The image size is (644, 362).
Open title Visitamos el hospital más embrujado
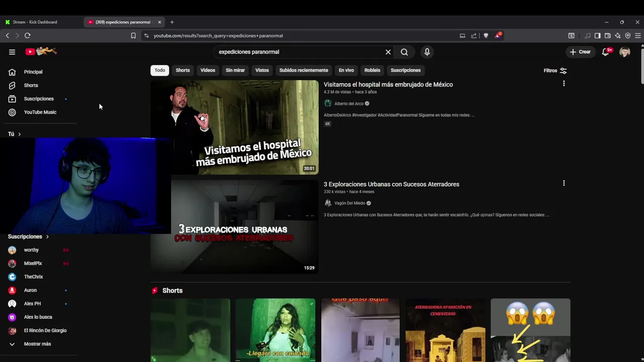point(388,84)
